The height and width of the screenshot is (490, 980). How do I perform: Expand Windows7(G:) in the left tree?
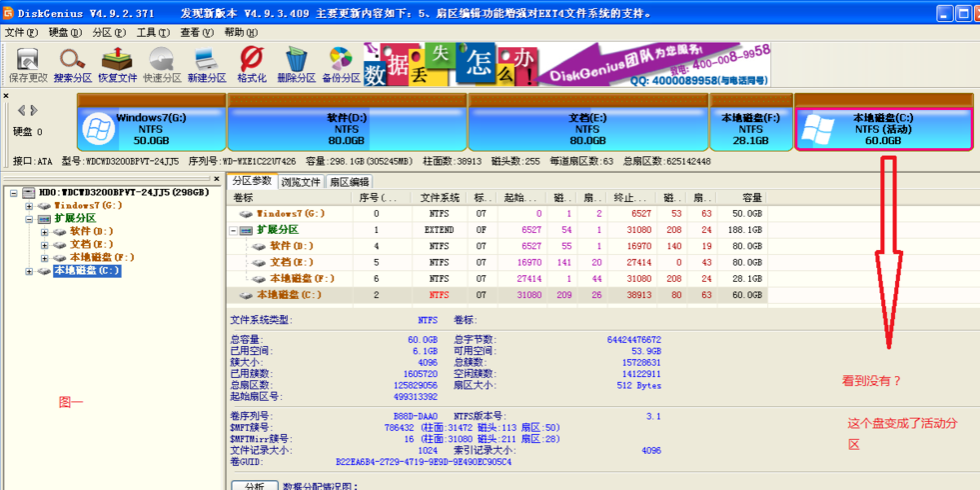tap(29, 206)
